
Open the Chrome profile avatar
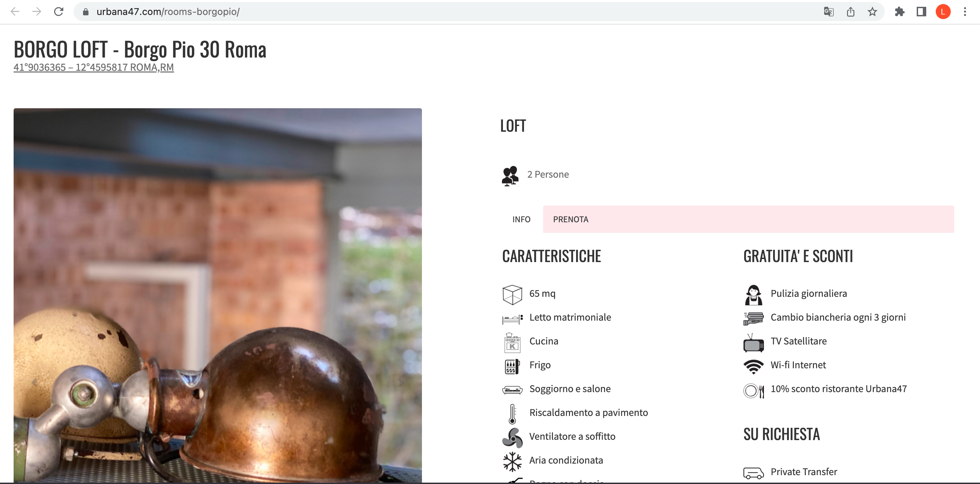[943, 12]
